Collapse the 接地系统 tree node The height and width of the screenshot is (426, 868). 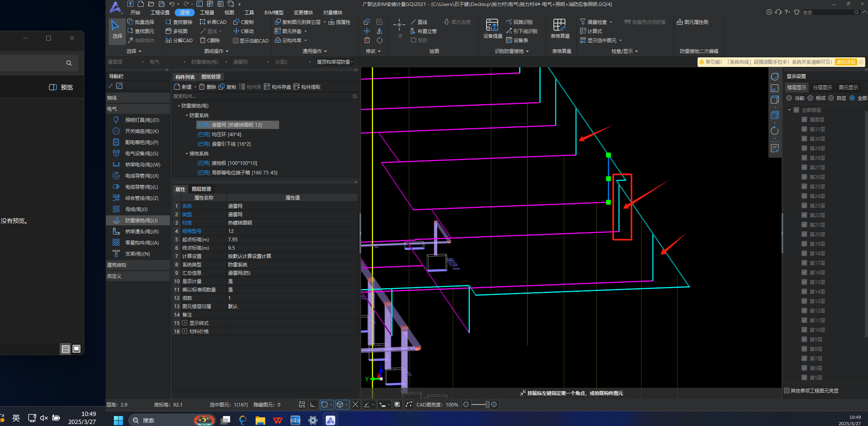(187, 154)
